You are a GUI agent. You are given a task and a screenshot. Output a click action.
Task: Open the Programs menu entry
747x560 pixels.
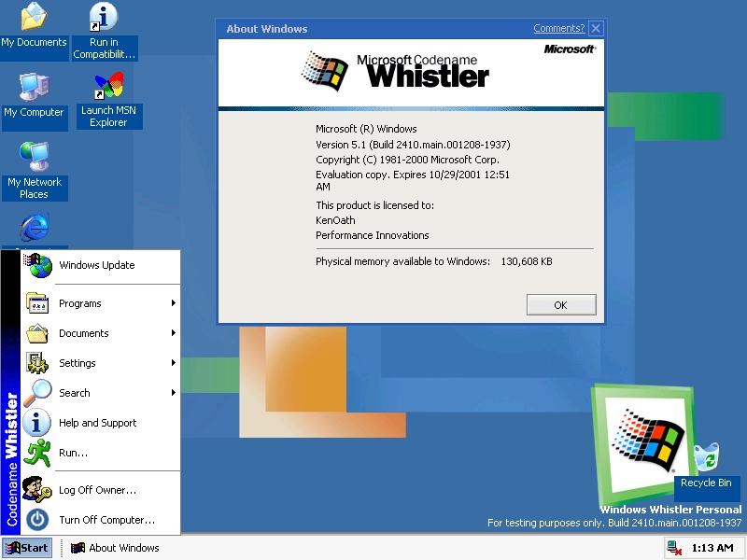[101, 303]
